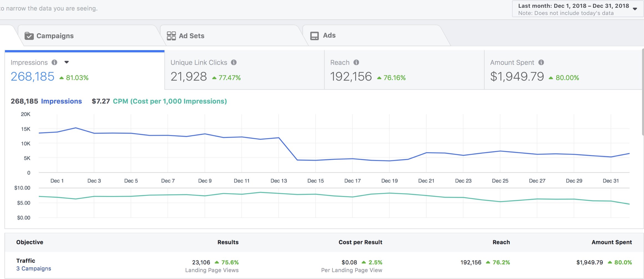Viewport: 644px width, 279px height.
Task: Select the Traffic objective row label
Action: (26, 261)
